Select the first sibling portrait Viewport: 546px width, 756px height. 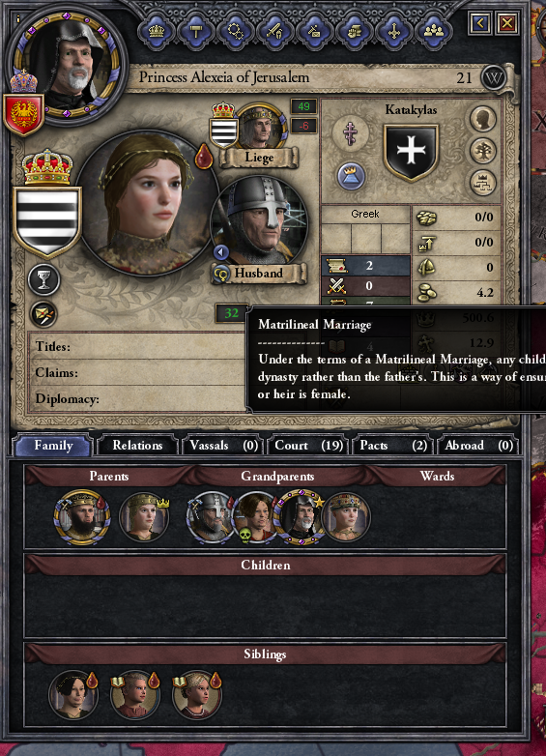click(73, 695)
